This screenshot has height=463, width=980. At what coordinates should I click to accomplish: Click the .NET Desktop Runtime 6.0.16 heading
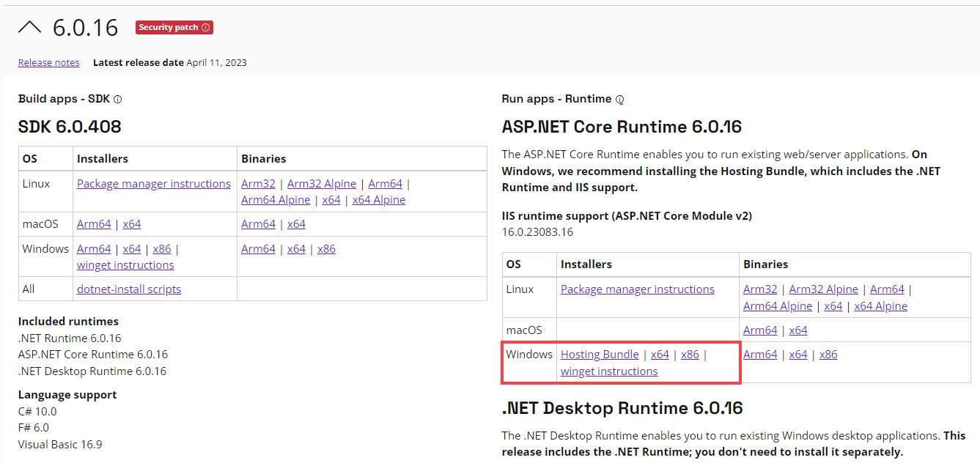pos(622,408)
